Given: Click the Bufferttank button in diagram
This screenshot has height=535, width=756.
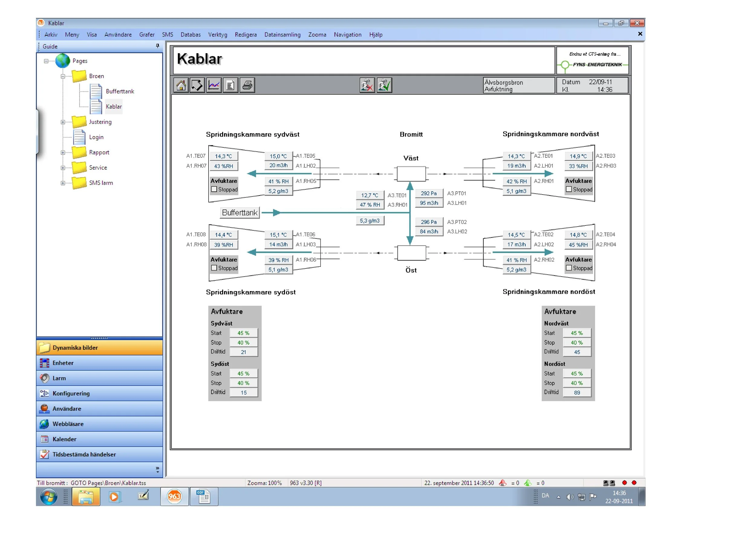Looking at the screenshot, I should click(x=240, y=213).
